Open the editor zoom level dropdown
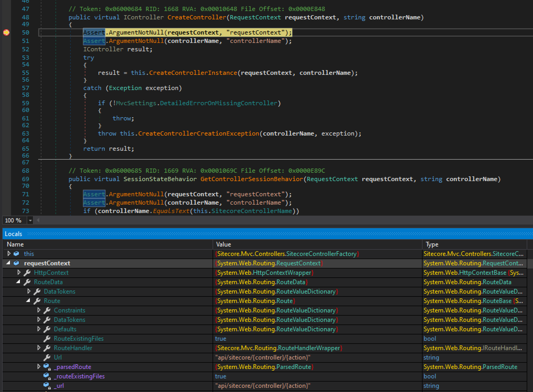The height and width of the screenshot is (392, 533). [x=30, y=220]
